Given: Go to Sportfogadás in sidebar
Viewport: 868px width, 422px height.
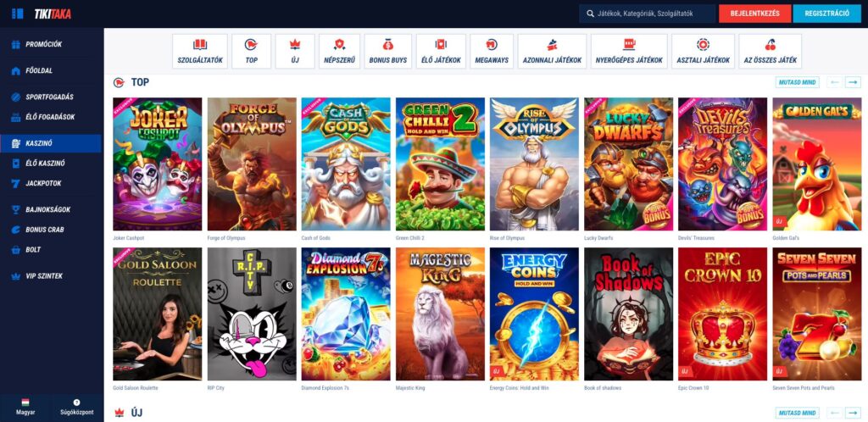Looking at the screenshot, I should tap(51, 97).
